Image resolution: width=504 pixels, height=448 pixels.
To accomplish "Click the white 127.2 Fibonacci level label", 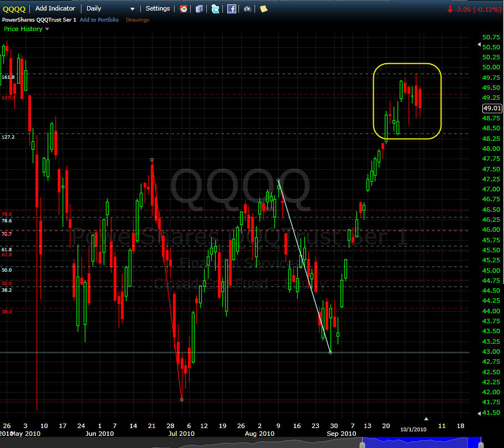I will tap(8, 137).
